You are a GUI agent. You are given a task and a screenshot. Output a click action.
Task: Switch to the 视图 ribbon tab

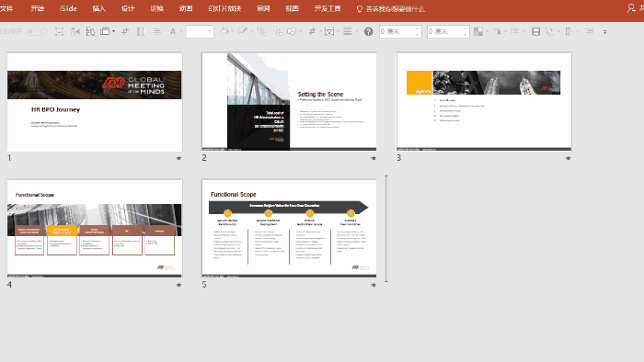pos(292,8)
